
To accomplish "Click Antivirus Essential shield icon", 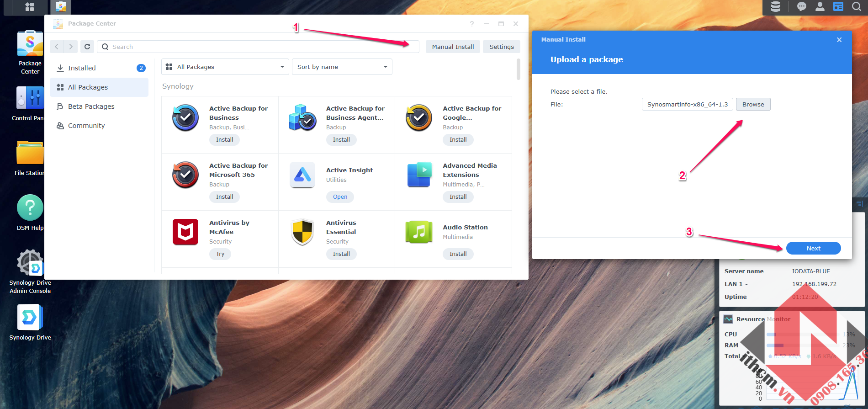I will (x=302, y=232).
